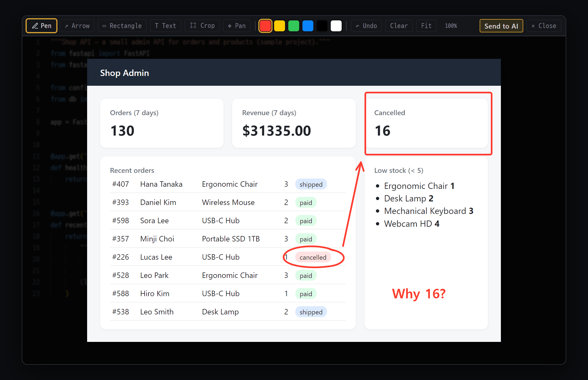The image size is (588, 380).
Task: Pick the green color swatch
Action: coord(294,26)
